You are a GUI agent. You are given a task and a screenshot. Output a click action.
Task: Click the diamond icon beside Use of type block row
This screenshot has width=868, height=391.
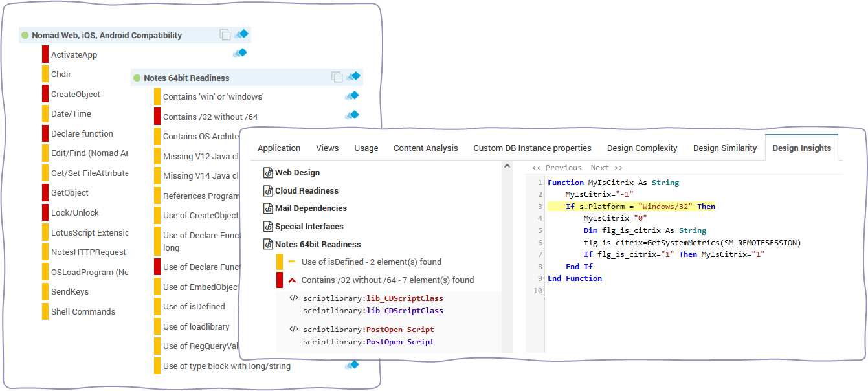click(x=351, y=365)
